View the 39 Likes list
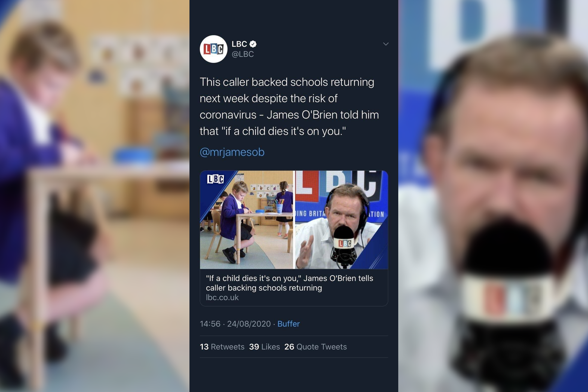Viewport: 588px width, 392px height. pos(265,347)
